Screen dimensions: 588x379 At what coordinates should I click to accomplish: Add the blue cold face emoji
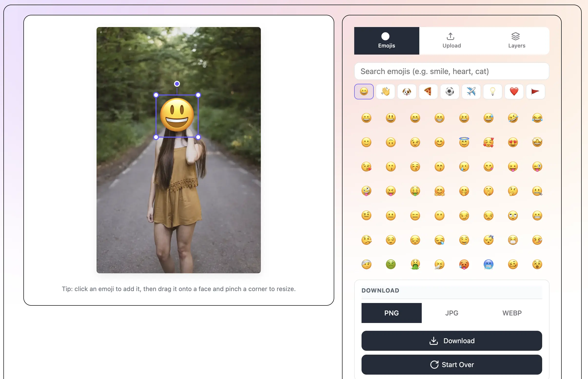click(488, 264)
